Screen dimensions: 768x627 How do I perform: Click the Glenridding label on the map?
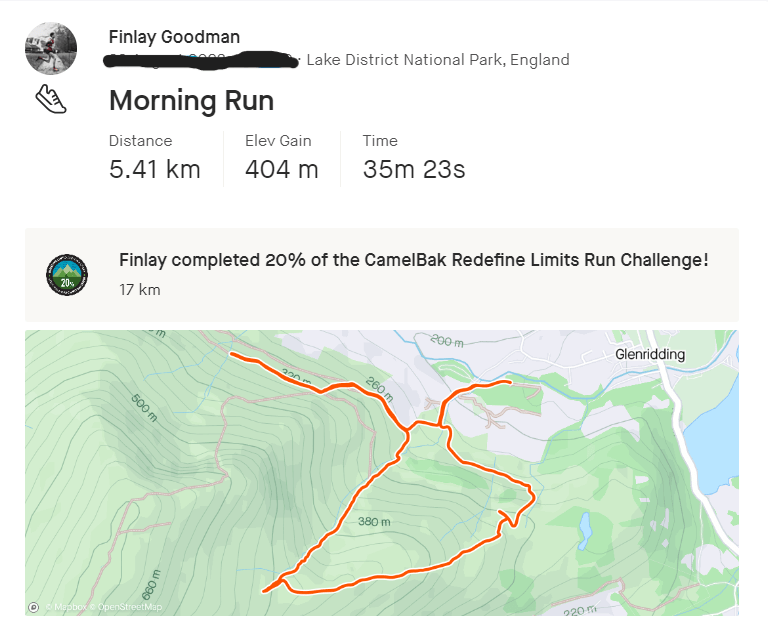(x=650, y=355)
